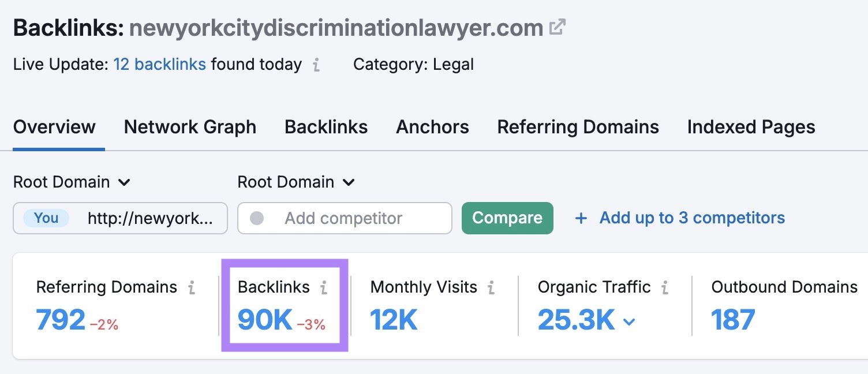Viewport: 868px width, 374px height.
Task: Select the Backlinks tab in the navigation
Action: [326, 127]
